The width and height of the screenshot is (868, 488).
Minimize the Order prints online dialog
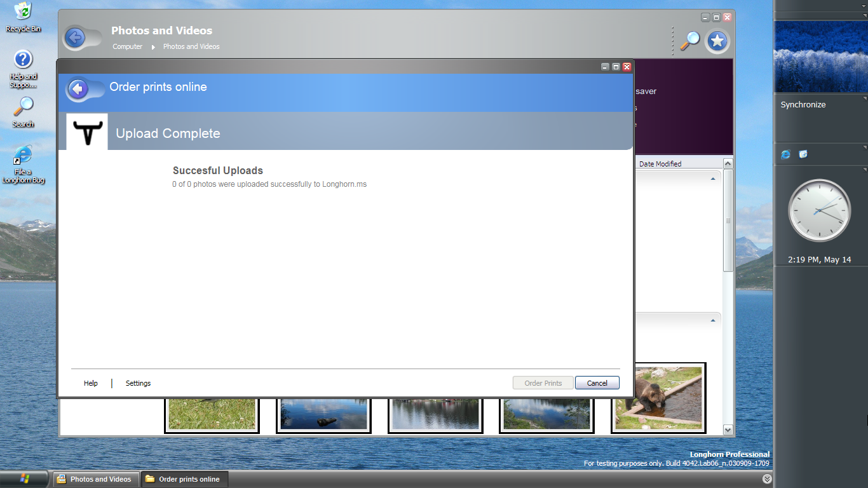pyautogui.click(x=605, y=67)
